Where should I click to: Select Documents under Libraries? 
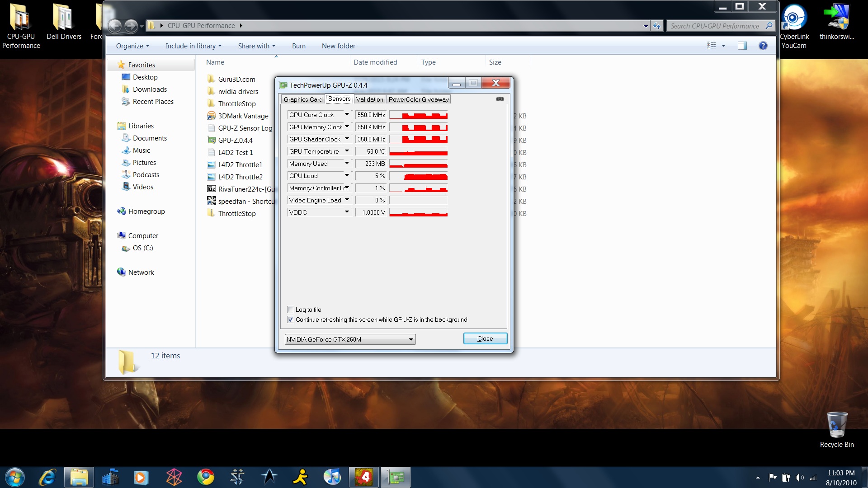[150, 138]
